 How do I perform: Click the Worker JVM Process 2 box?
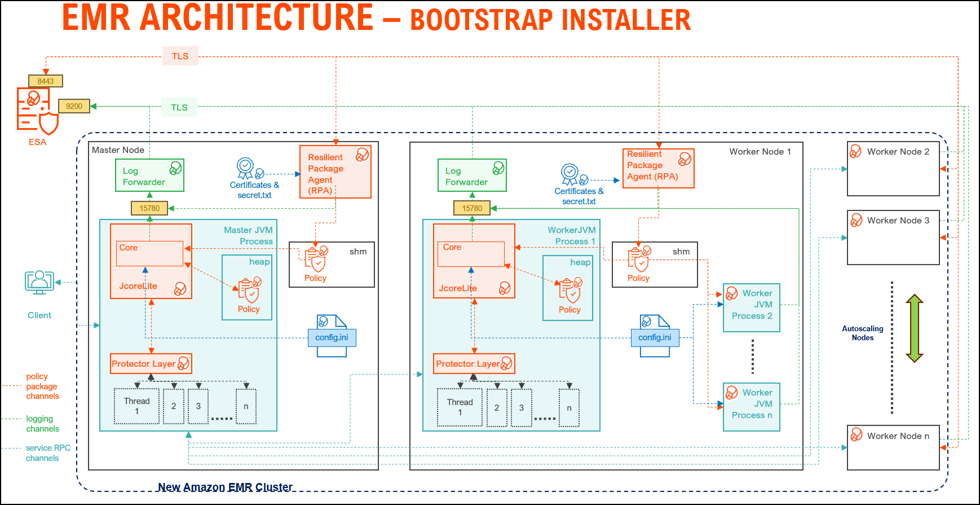[752, 308]
